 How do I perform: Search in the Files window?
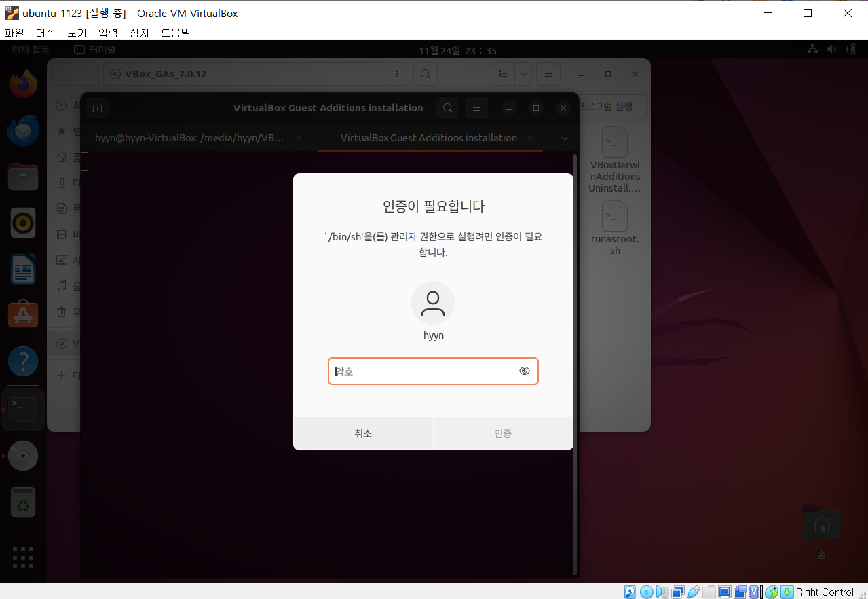[x=425, y=74]
